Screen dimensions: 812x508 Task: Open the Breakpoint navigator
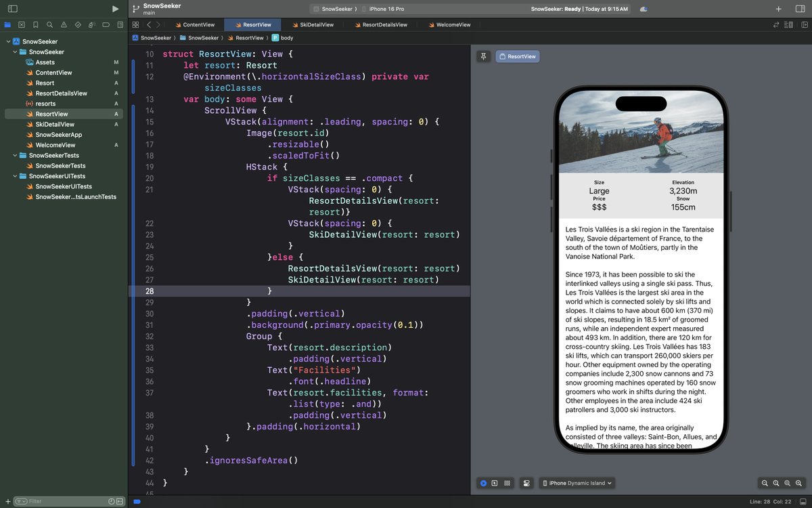106,24
